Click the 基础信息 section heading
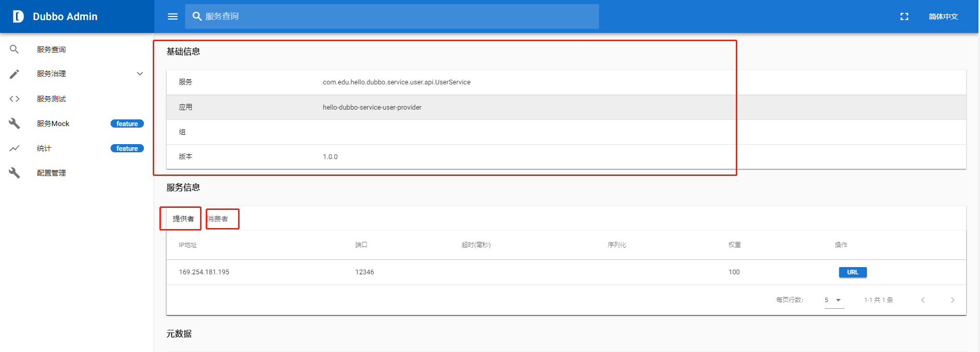980x352 pixels. pos(183,51)
